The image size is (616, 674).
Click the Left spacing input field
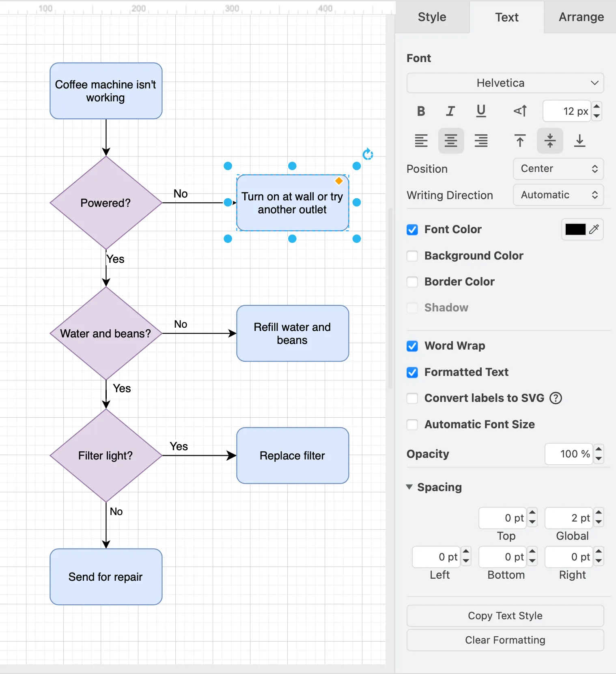[x=436, y=557]
